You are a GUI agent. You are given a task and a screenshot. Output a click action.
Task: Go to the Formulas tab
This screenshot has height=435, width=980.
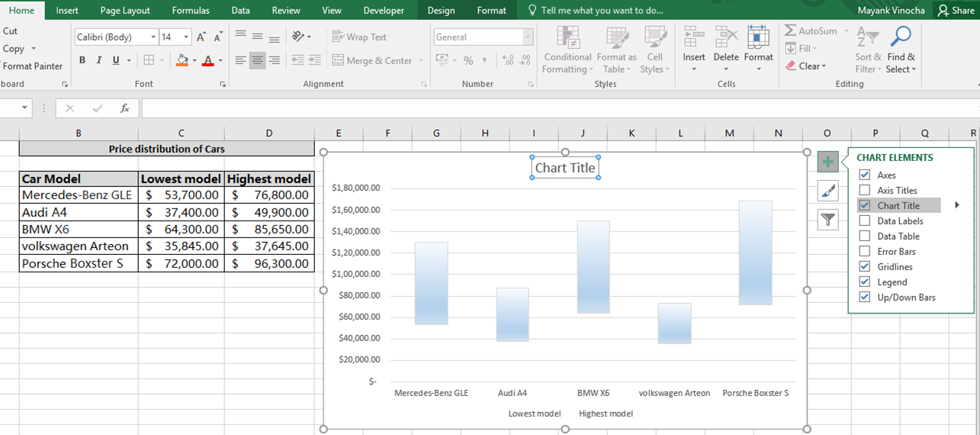click(191, 10)
